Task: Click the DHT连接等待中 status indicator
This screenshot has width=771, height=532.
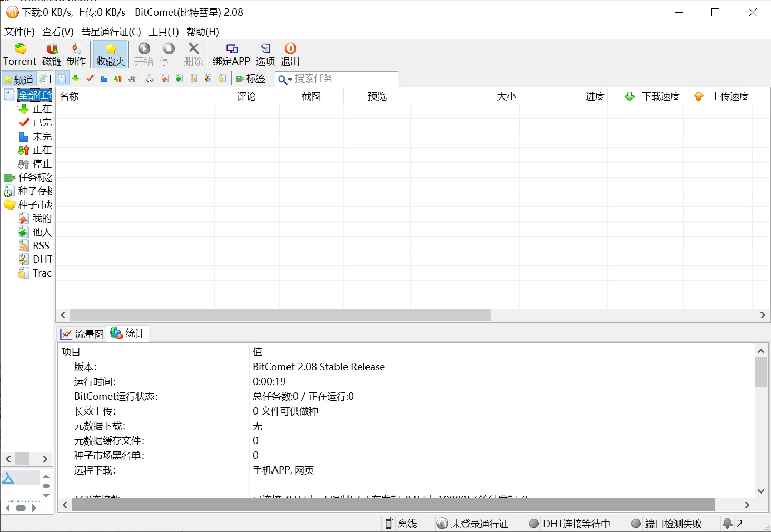Action: point(570,524)
